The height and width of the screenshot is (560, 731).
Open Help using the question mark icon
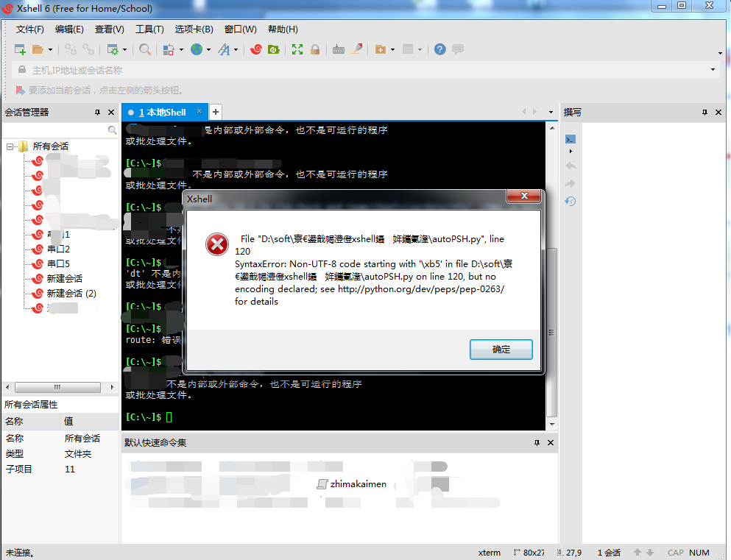click(439, 49)
